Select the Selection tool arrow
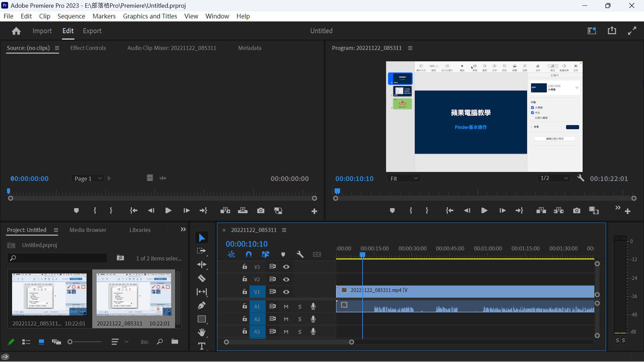644x362 pixels. pyautogui.click(x=202, y=238)
